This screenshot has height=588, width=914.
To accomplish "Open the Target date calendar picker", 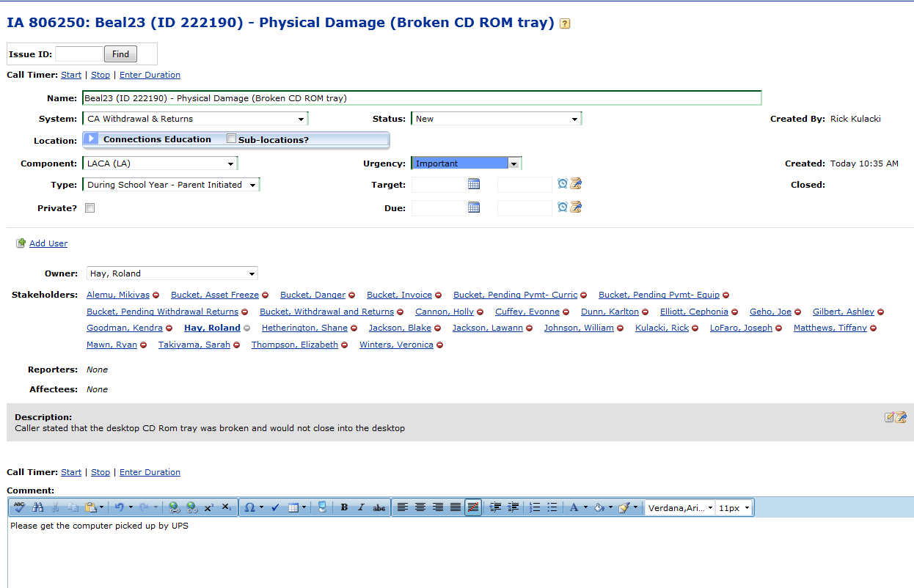I will pos(474,185).
